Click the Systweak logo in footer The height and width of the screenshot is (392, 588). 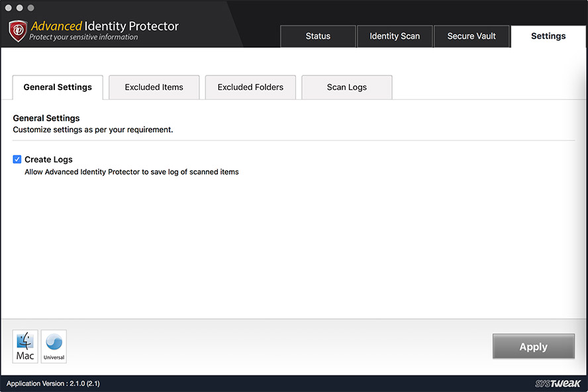pos(558,383)
